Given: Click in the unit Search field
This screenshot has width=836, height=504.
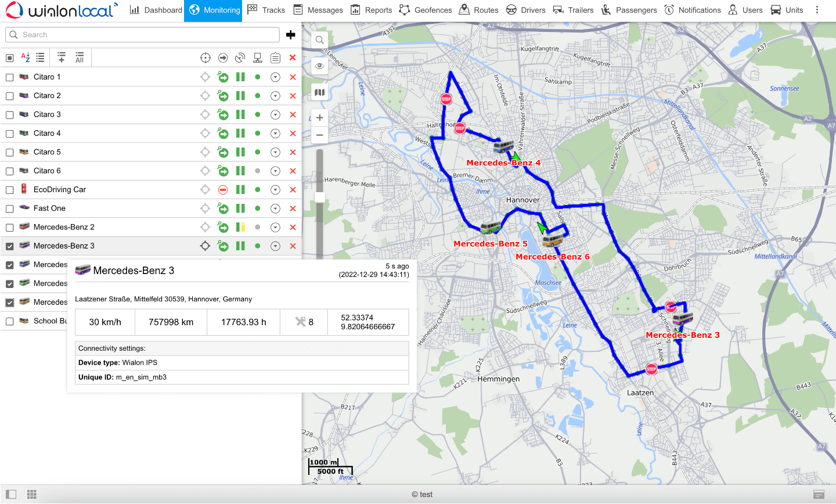Looking at the screenshot, I should (142, 35).
